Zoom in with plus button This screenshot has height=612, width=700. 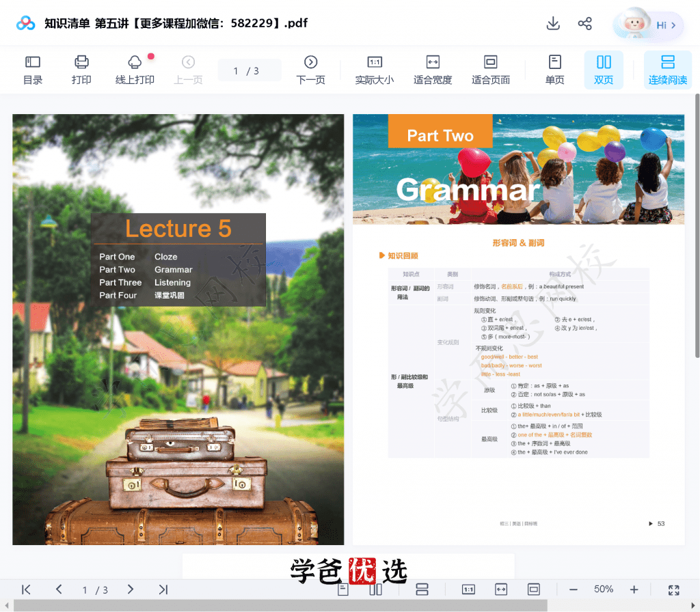pos(634,589)
